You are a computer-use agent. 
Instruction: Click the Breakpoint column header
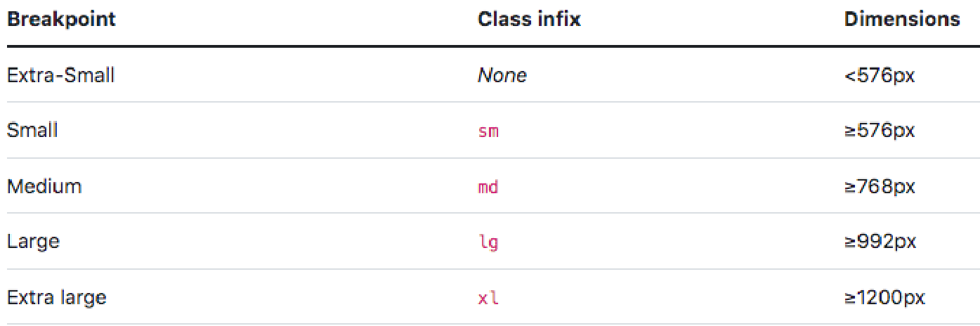click(61, 19)
